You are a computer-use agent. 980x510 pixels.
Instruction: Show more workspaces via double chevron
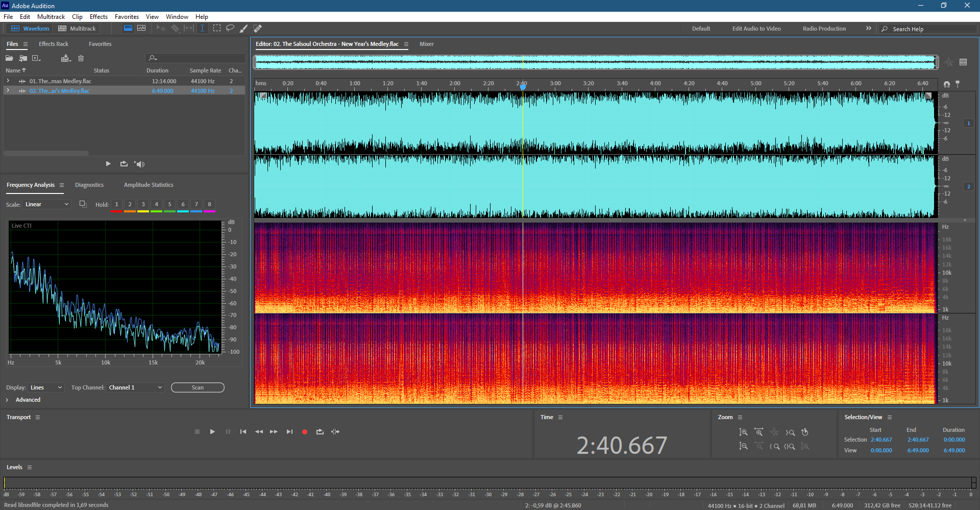coord(868,29)
